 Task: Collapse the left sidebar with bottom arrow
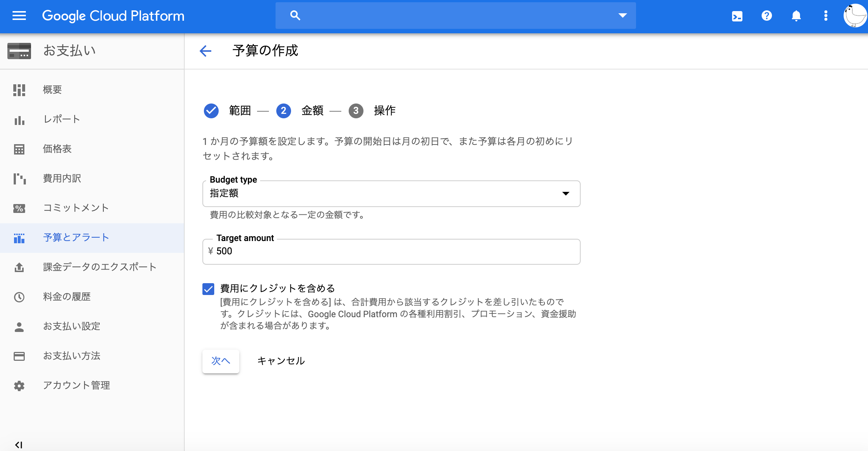tap(18, 445)
